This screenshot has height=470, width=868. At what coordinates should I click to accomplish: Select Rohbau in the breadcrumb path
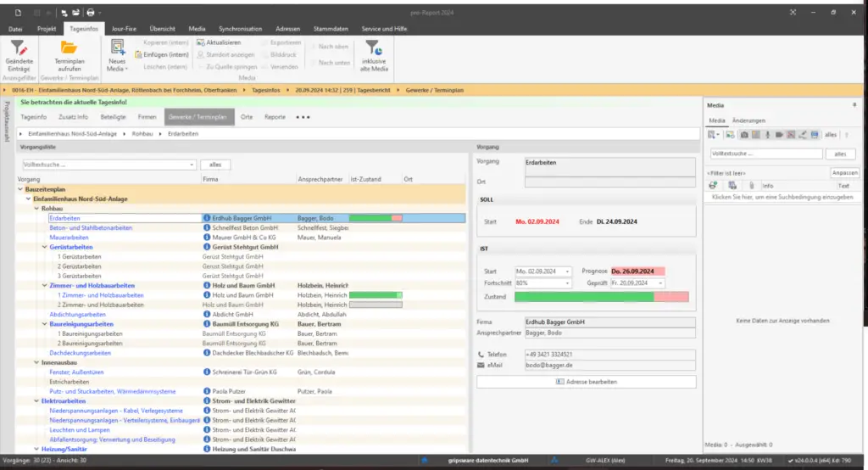[x=142, y=133]
